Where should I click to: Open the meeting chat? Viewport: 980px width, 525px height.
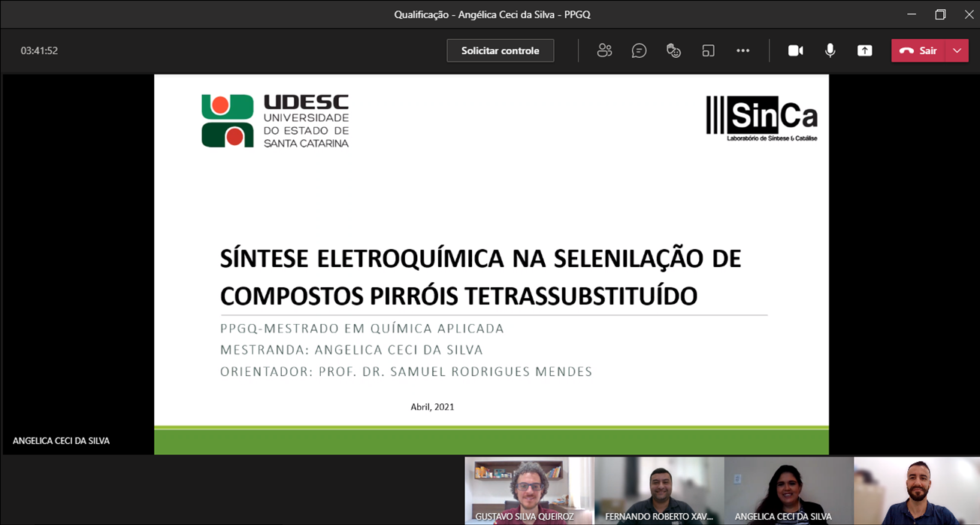click(x=639, y=50)
